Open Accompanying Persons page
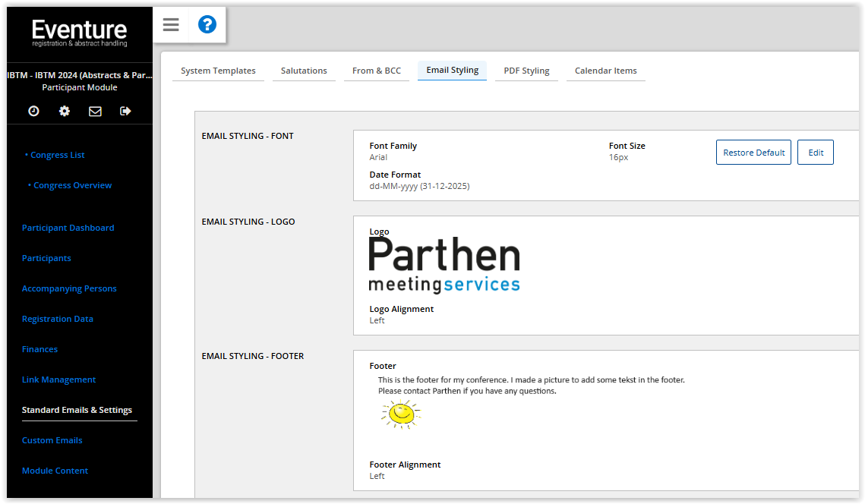 69,288
